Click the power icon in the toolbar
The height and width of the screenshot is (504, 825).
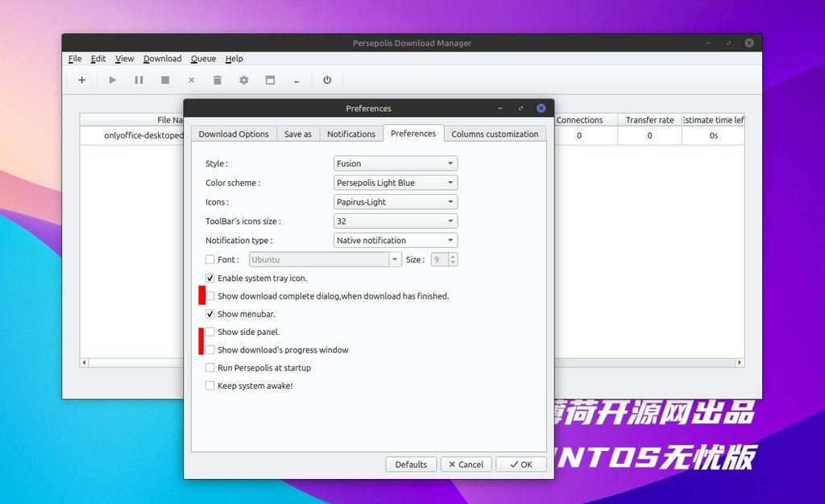[x=327, y=80]
